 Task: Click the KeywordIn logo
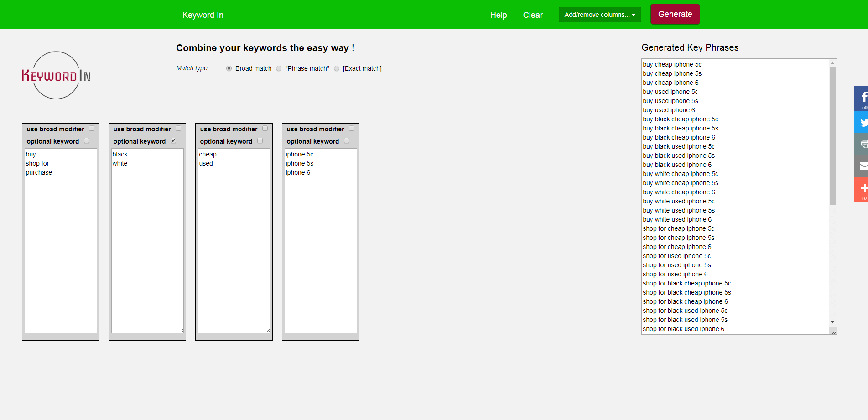56,75
